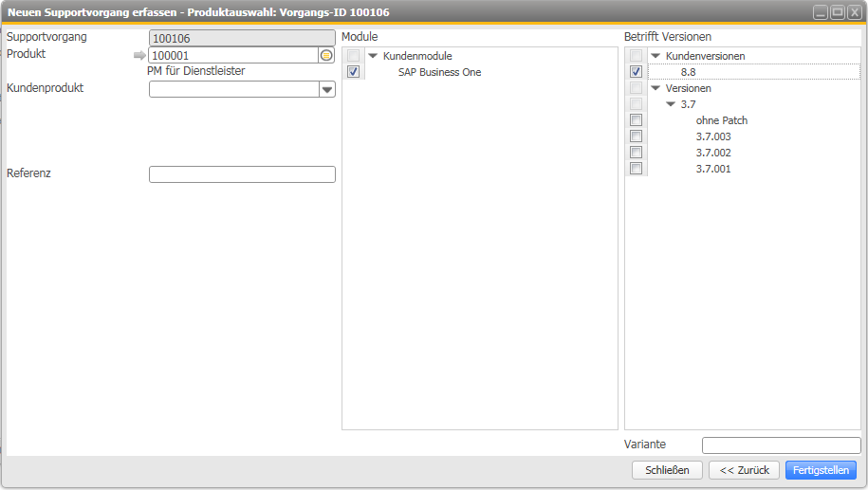Focus the Referenz input field
The width and height of the screenshot is (868, 490).
pos(242,174)
